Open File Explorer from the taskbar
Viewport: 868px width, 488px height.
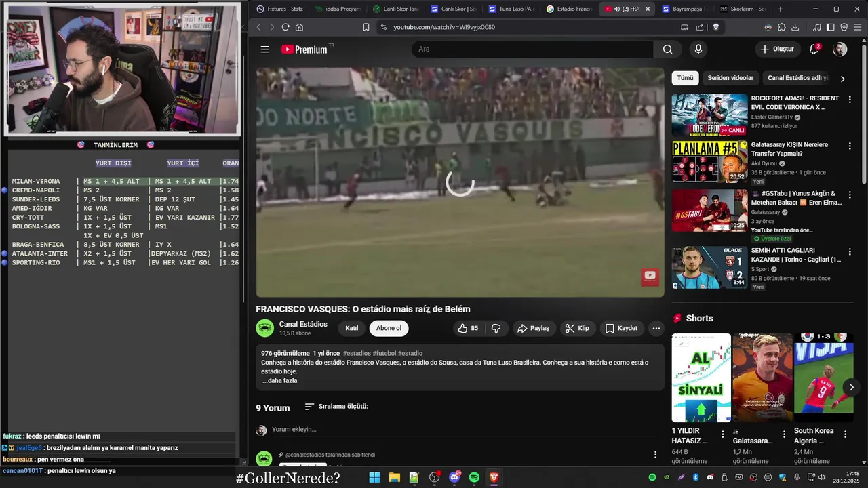click(x=394, y=477)
